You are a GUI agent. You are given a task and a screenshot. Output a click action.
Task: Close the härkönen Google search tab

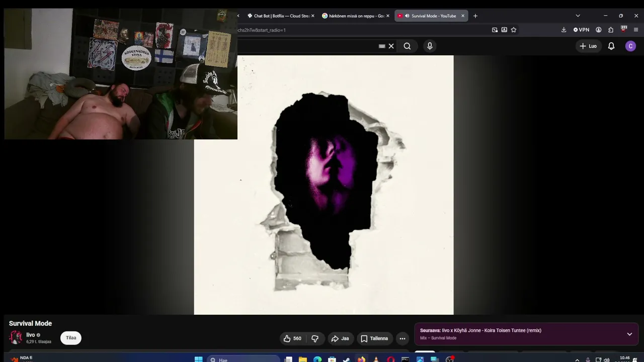click(x=388, y=16)
